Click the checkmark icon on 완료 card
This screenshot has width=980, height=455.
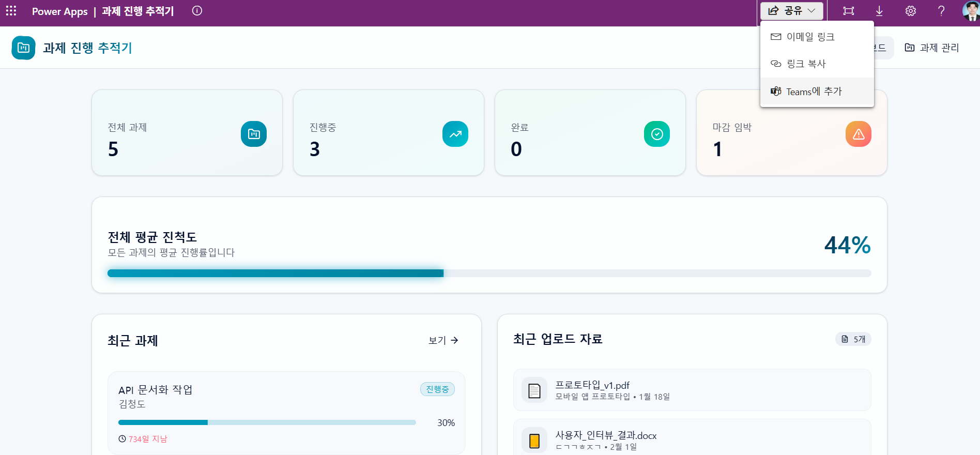click(x=657, y=134)
